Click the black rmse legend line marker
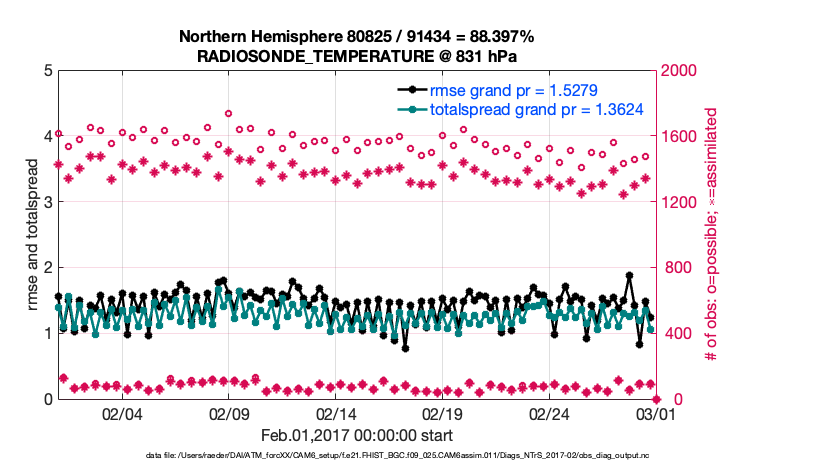 pyautogui.click(x=413, y=91)
